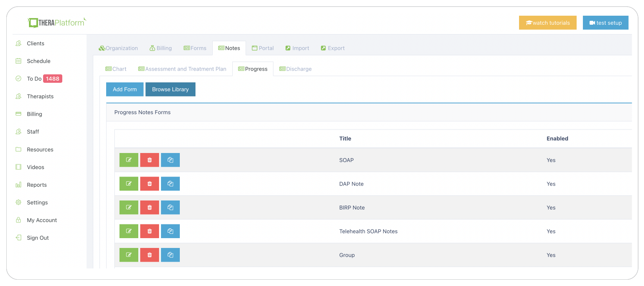Open Clients from the sidebar
The width and height of the screenshot is (644, 286).
point(35,44)
